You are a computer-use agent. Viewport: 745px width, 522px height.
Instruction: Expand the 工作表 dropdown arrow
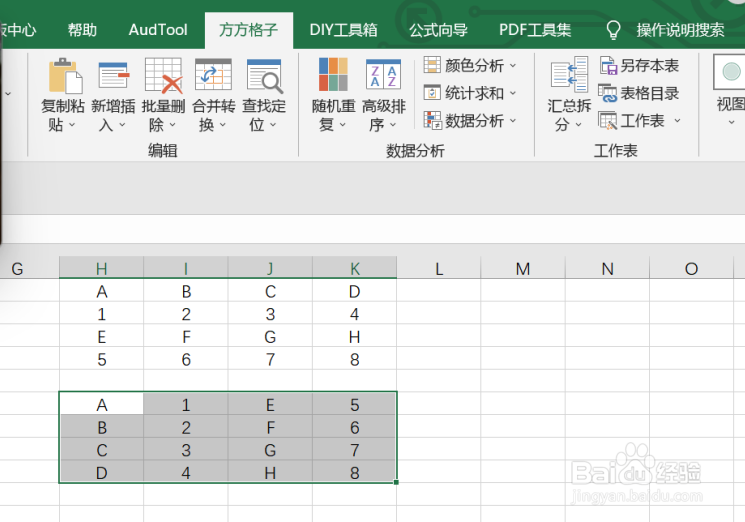(x=677, y=121)
